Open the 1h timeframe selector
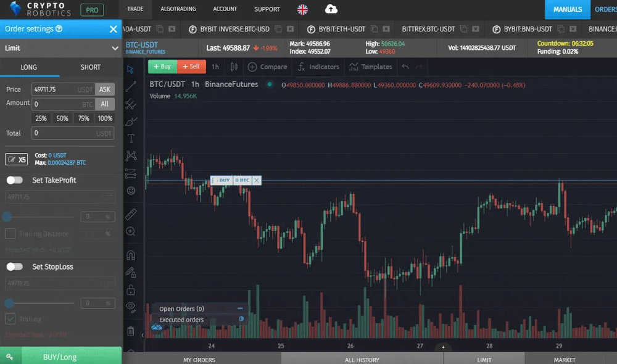617x364 pixels. tap(215, 67)
